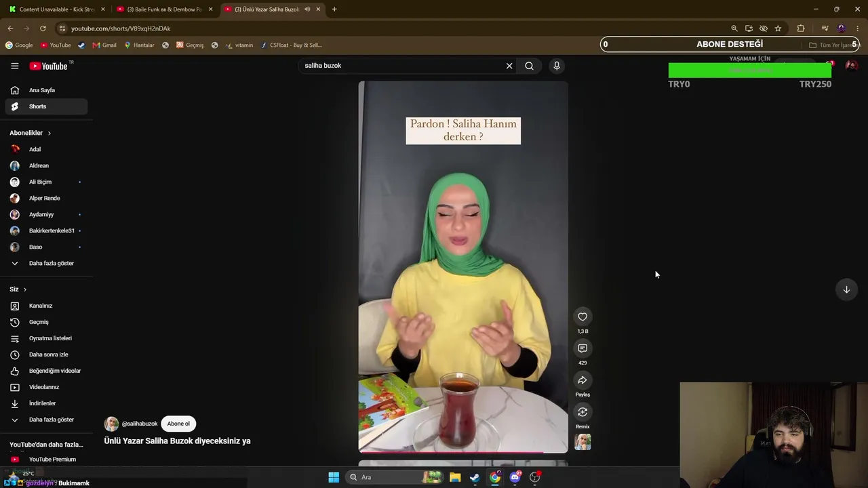
Task: Select Shorts in the sidebar
Action: tap(46, 106)
